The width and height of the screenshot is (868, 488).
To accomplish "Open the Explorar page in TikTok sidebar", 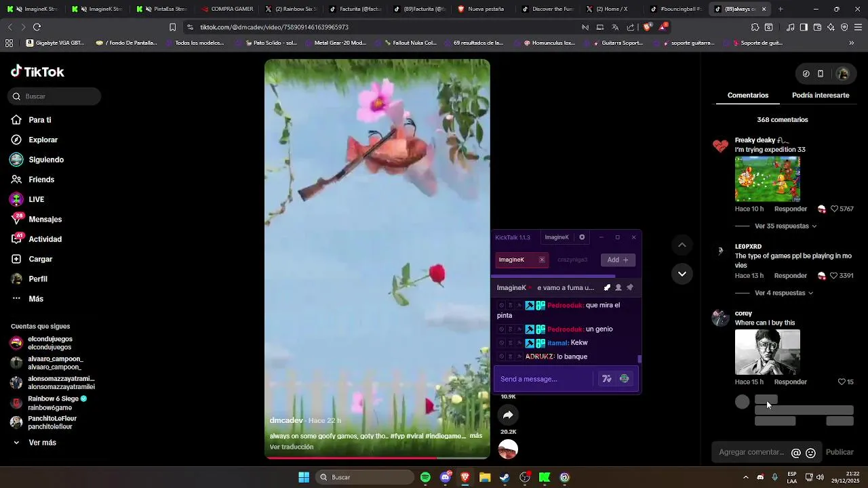I will 34,140.
